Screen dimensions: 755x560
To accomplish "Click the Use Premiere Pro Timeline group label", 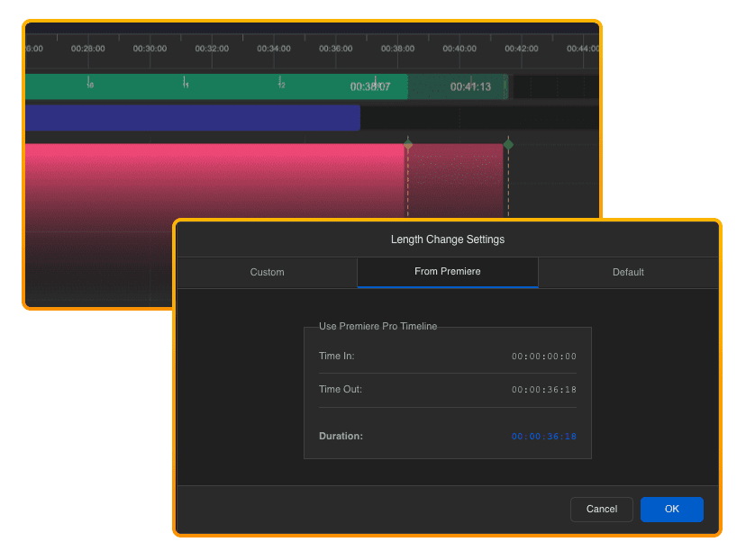I will [380, 326].
